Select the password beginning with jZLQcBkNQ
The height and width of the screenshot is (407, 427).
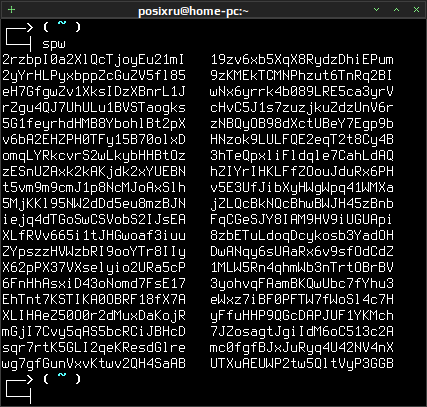coord(302,204)
